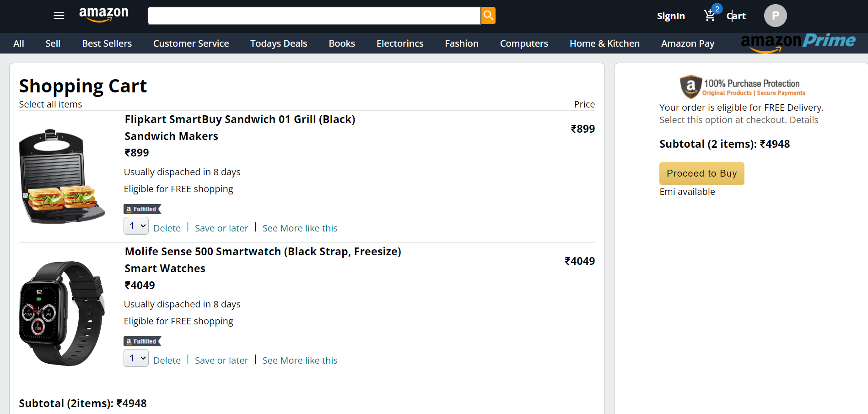Click the Proceed to Buy button
The height and width of the screenshot is (414, 868).
[x=701, y=173]
